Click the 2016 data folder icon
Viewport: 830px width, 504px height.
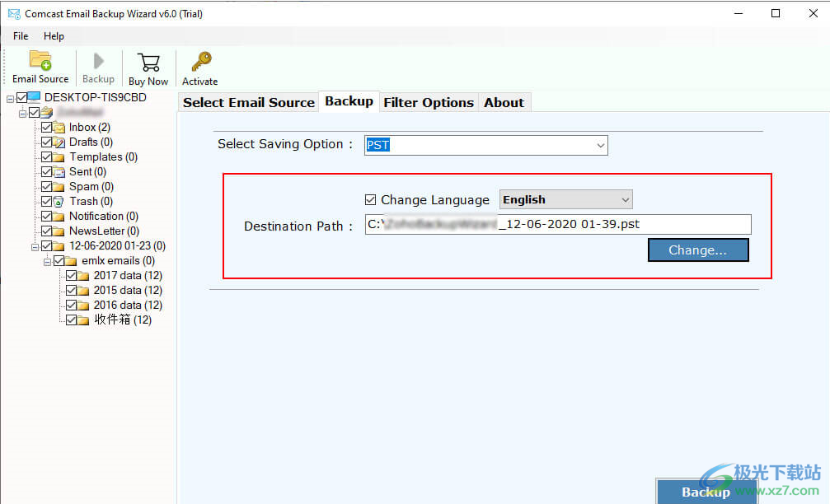tap(83, 306)
